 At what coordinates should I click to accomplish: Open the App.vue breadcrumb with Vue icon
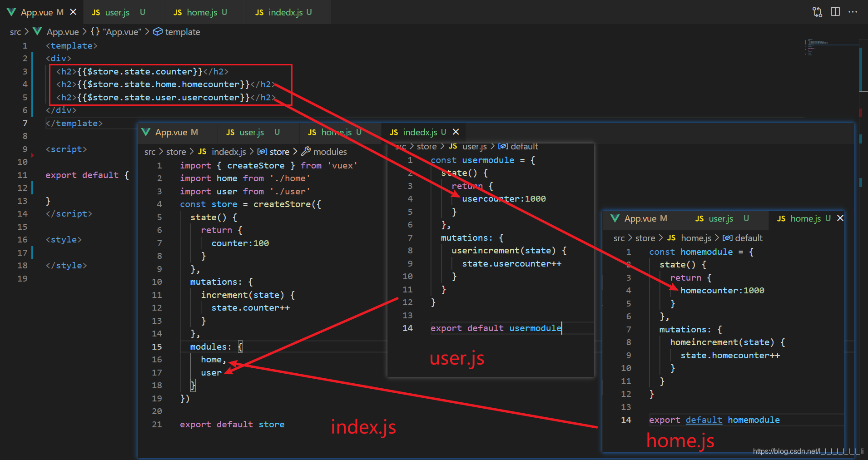[x=56, y=32]
